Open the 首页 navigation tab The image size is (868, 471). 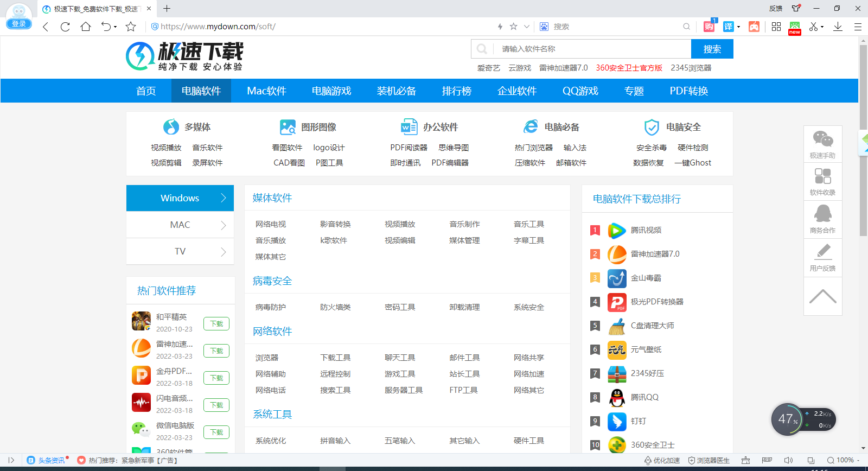tap(146, 91)
